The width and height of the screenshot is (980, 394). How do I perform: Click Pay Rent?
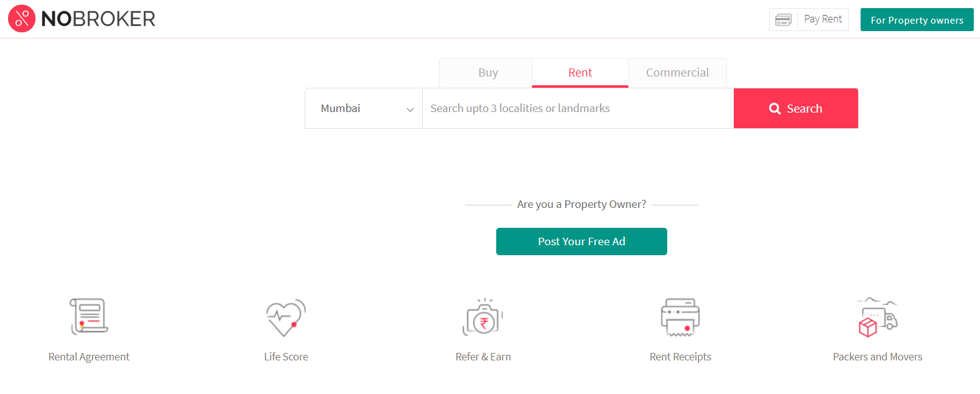(x=823, y=19)
